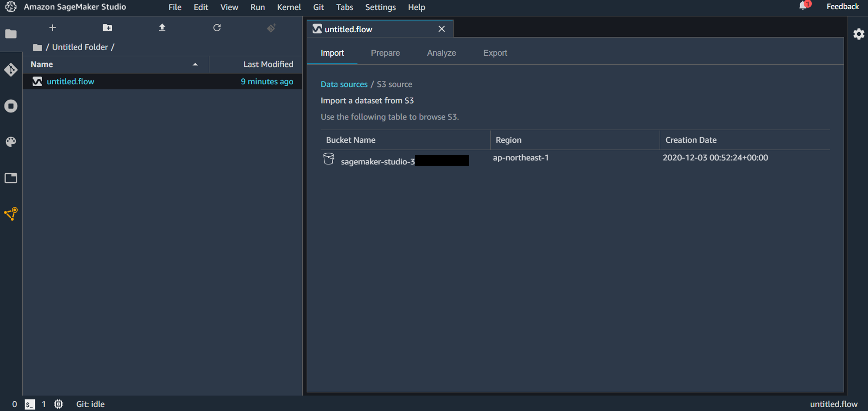Switch to the Prepare tab

(x=385, y=53)
